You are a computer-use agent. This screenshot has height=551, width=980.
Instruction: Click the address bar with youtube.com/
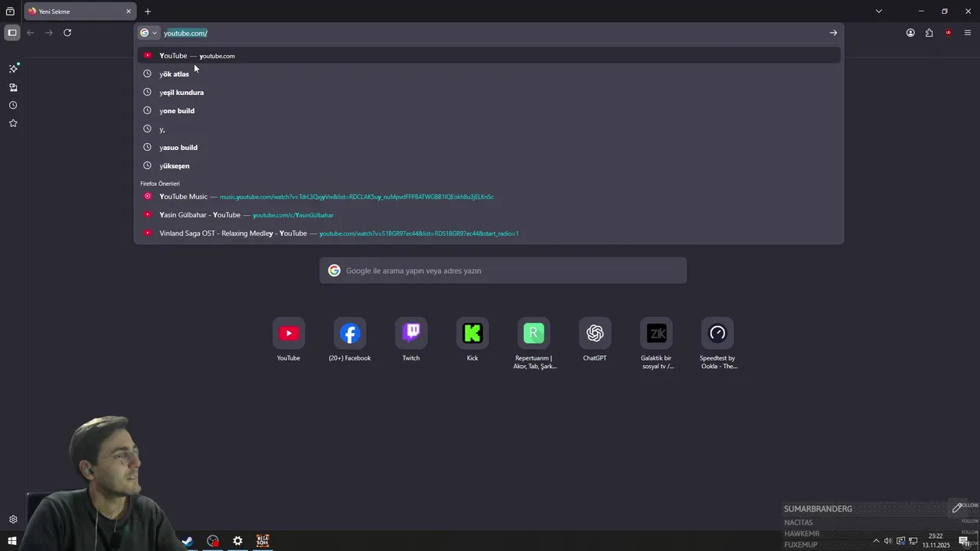pos(490,33)
